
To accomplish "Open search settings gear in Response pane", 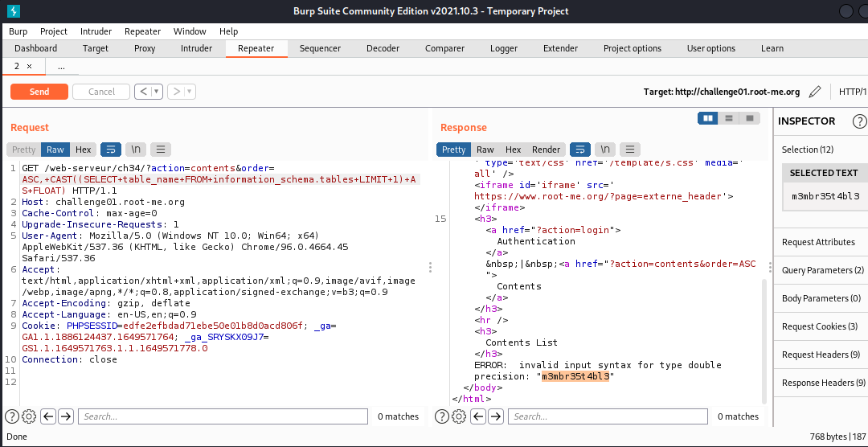I will pos(459,416).
